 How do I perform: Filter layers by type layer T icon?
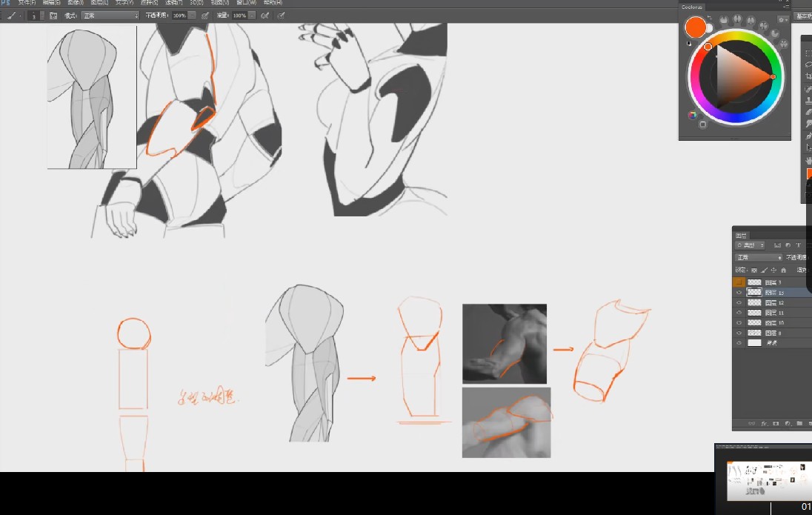(798, 245)
